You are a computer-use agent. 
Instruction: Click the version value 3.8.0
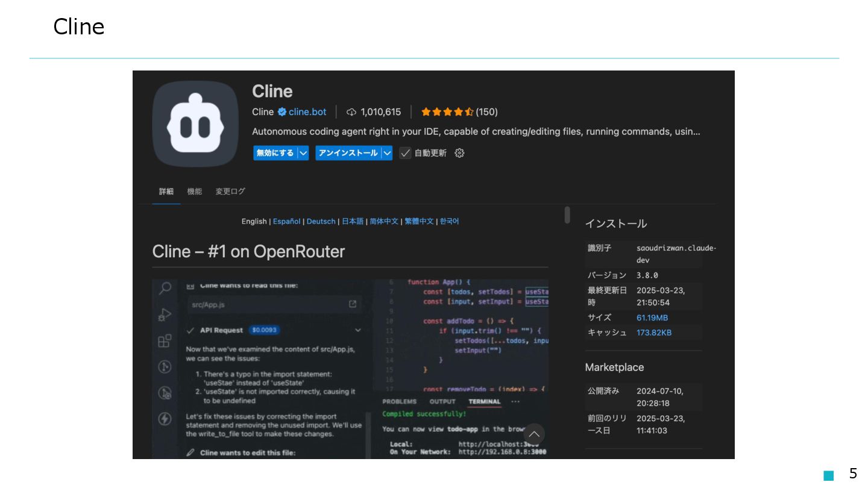coord(647,275)
